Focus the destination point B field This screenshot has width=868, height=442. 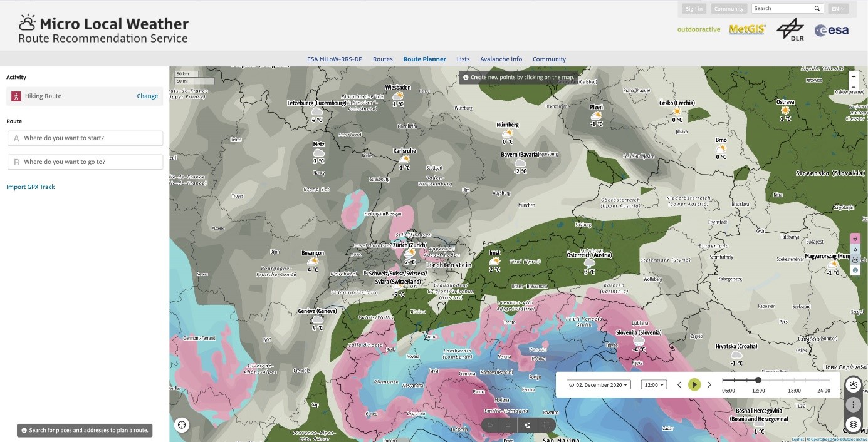click(x=86, y=162)
